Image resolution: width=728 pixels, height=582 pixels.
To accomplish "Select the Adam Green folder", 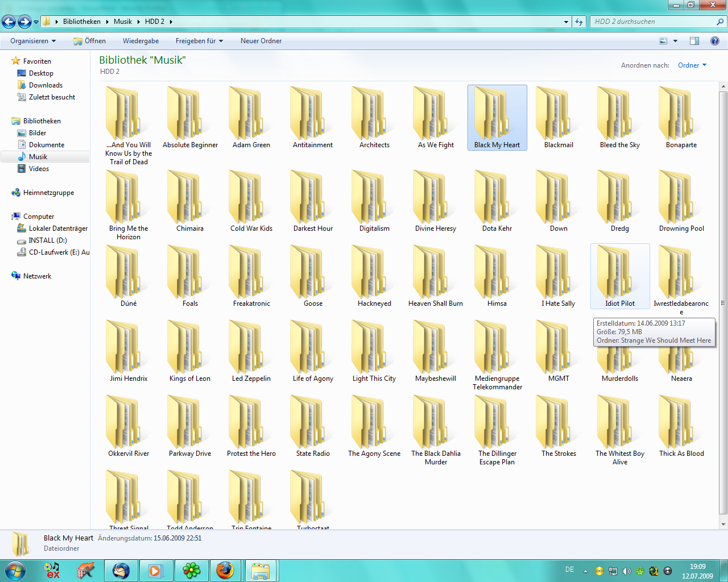I will point(251,118).
